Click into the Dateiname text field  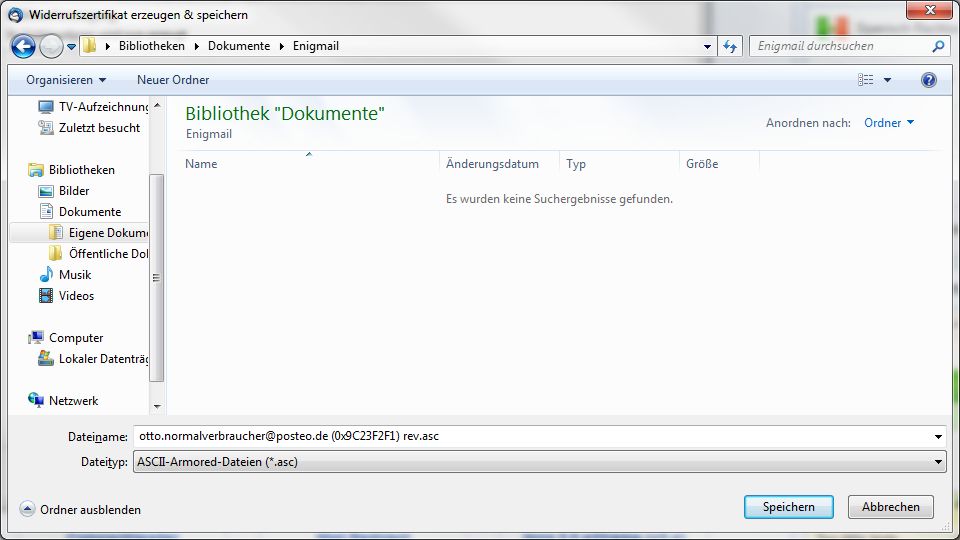[x=530, y=437]
